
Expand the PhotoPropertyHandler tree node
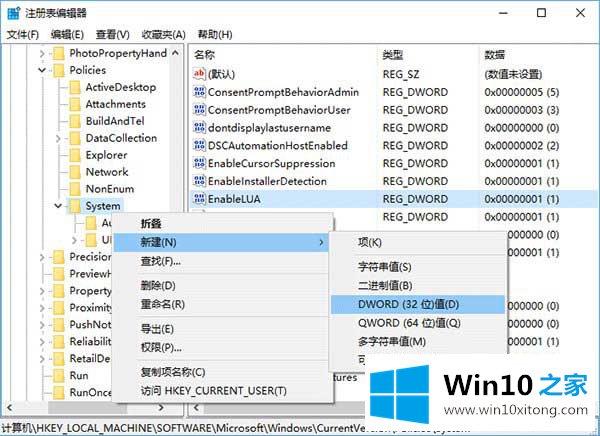[42, 53]
